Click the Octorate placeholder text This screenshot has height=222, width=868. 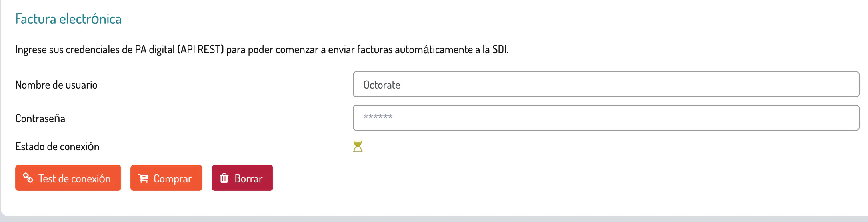[382, 85]
